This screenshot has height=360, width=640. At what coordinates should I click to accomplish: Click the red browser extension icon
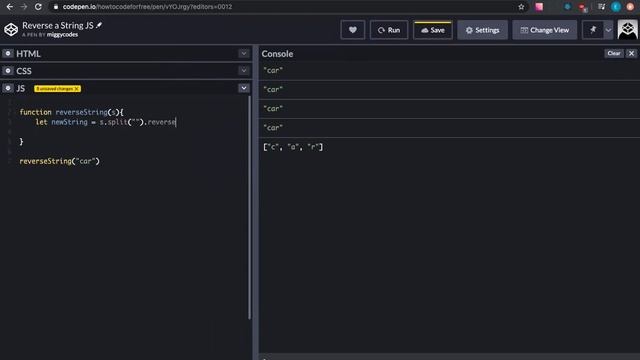point(582,7)
